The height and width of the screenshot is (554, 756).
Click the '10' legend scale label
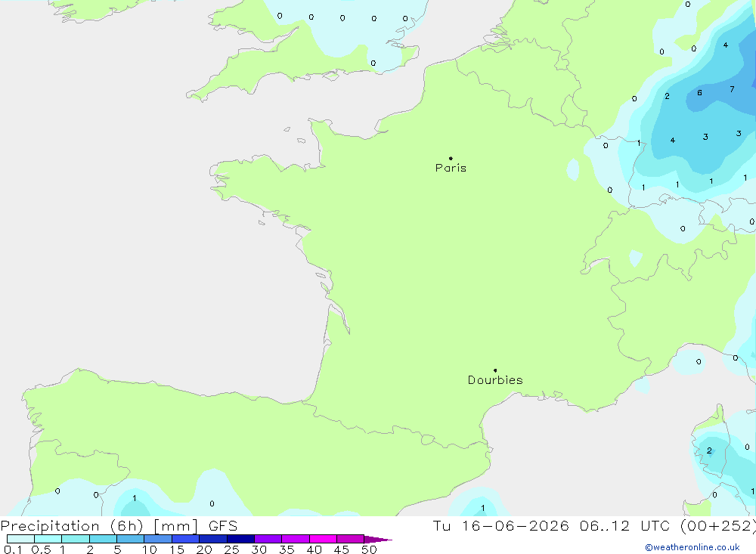coord(150,549)
